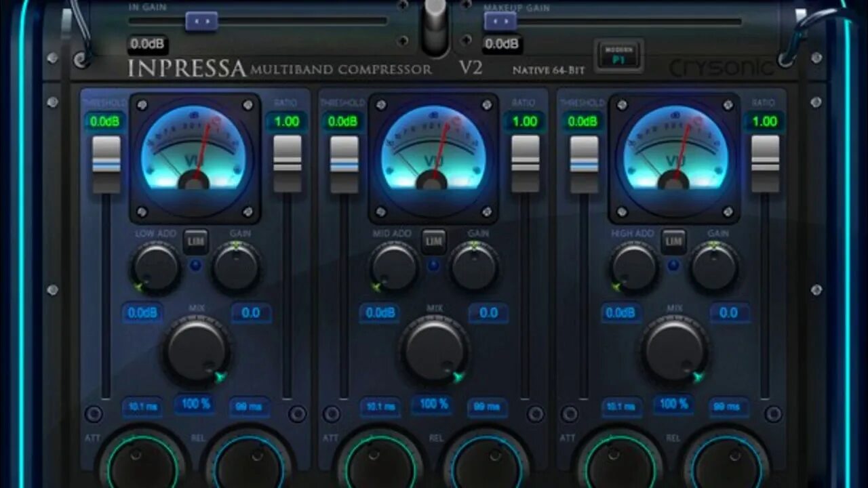Select the Makeup Gain 0.0dB value box
The width and height of the screenshot is (868, 488).
[502, 45]
